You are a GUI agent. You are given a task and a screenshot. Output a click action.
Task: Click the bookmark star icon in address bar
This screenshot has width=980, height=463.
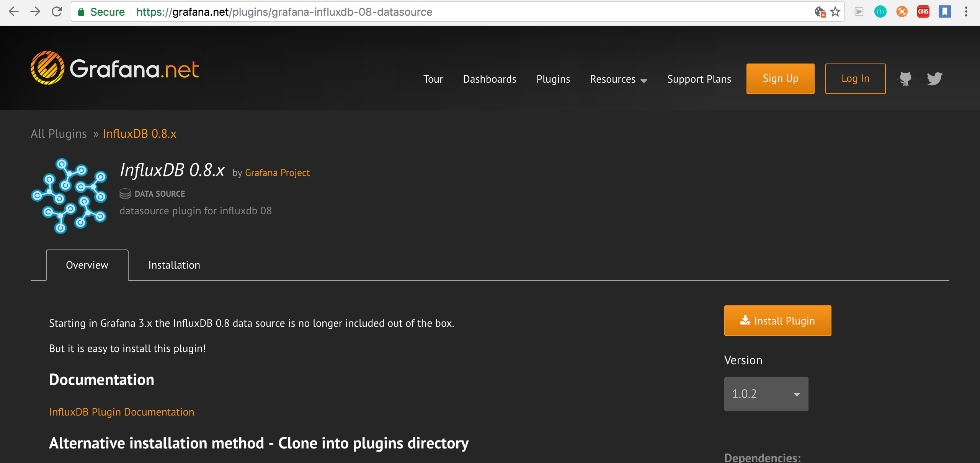(835, 12)
